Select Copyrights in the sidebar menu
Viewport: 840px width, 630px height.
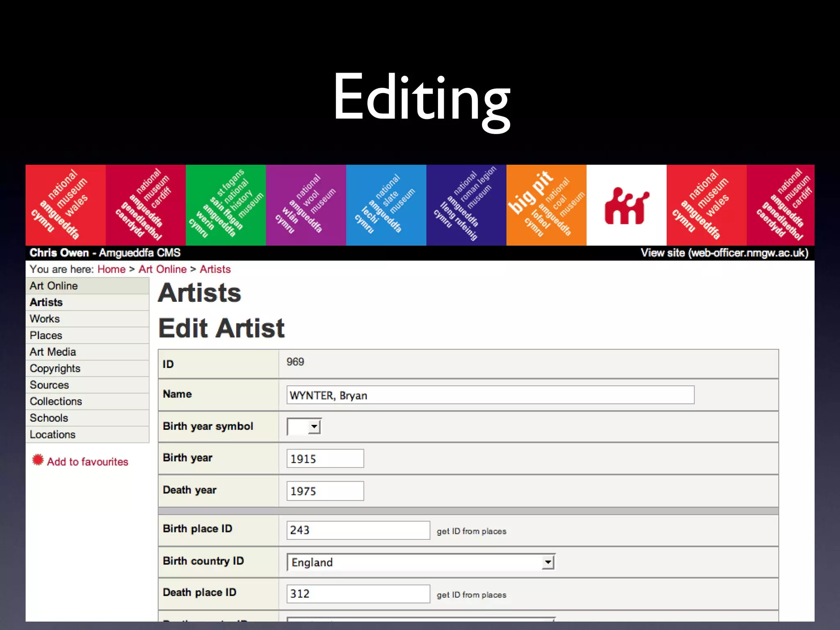(55, 368)
